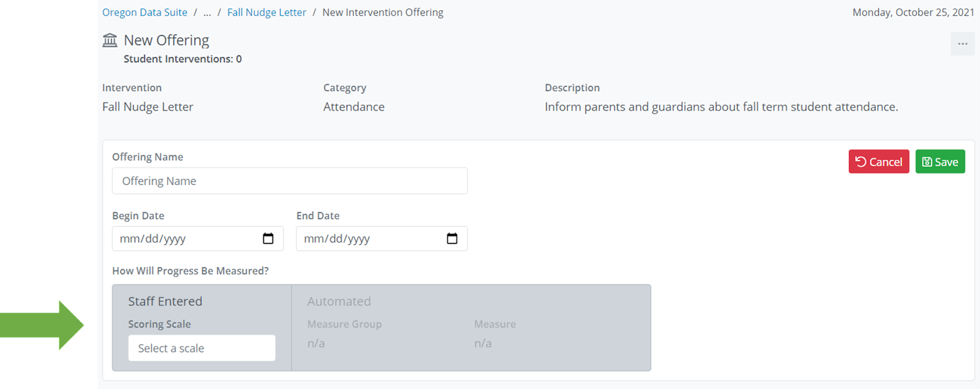This screenshot has height=389, width=980.
Task: Click the Measure n/a value
Action: click(x=483, y=343)
